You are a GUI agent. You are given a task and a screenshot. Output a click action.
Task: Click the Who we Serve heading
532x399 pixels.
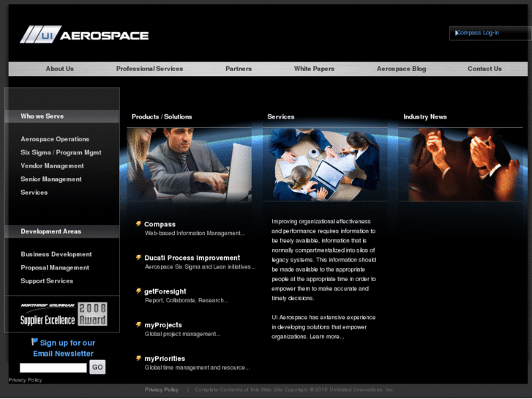click(42, 116)
